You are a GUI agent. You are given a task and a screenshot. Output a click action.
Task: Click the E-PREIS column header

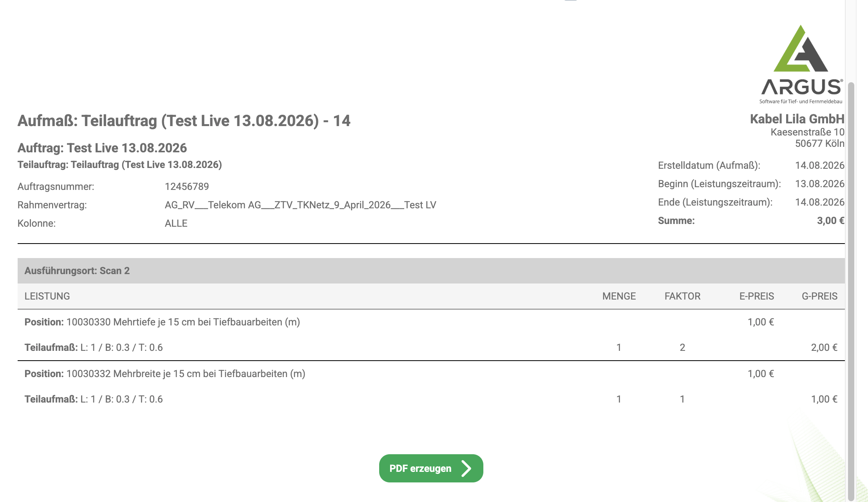(x=756, y=296)
